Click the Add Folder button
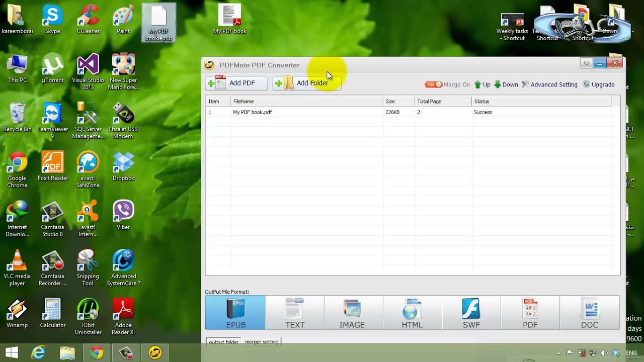The image size is (644, 362). pyautogui.click(x=307, y=83)
